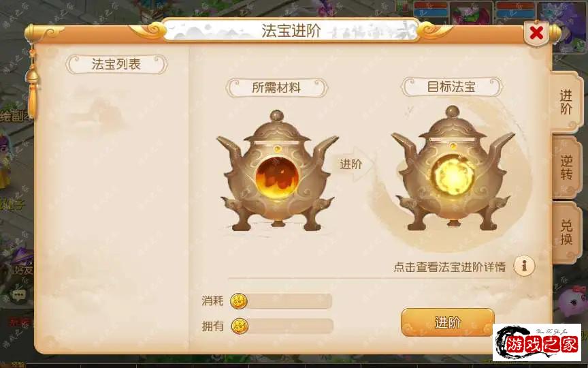
Task: Open the 兑换 side tab
Action: (566, 232)
